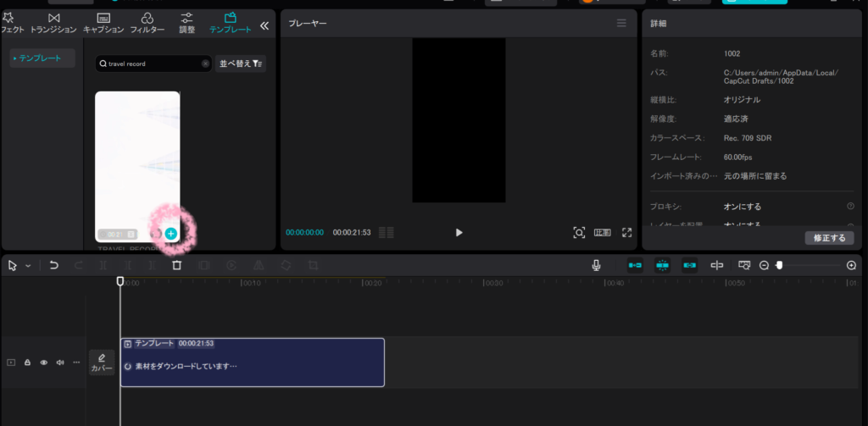Open the track's more options (…)
The height and width of the screenshot is (426, 868).
pyautogui.click(x=76, y=362)
